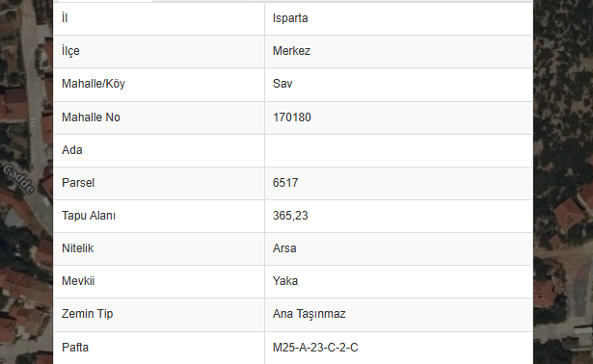Select the Isparta value in İl row
The width and height of the screenshot is (593, 364).
coord(290,18)
